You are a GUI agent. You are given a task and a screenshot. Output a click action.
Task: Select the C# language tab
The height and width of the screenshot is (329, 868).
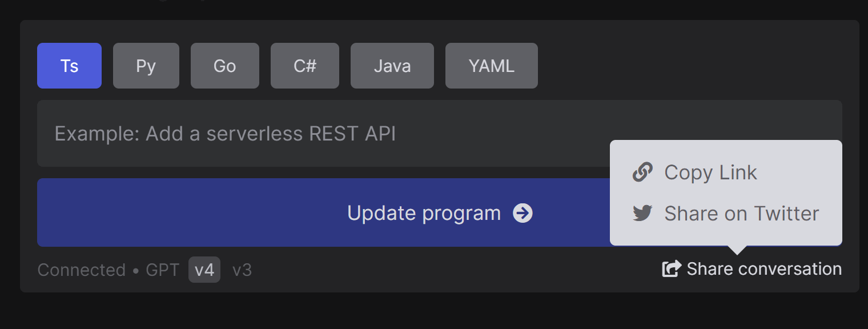[305, 66]
